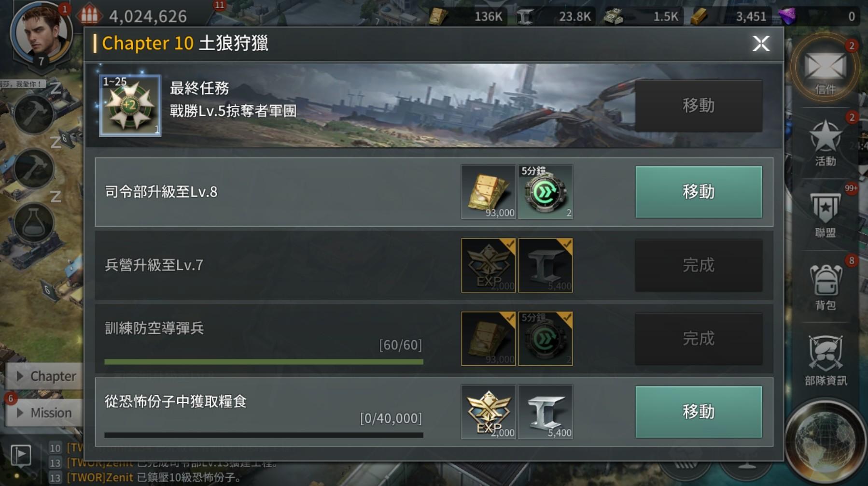This screenshot has width=868, height=486.
Task: Tap the 最終任務 medal reward thumbnail
Action: [x=130, y=105]
